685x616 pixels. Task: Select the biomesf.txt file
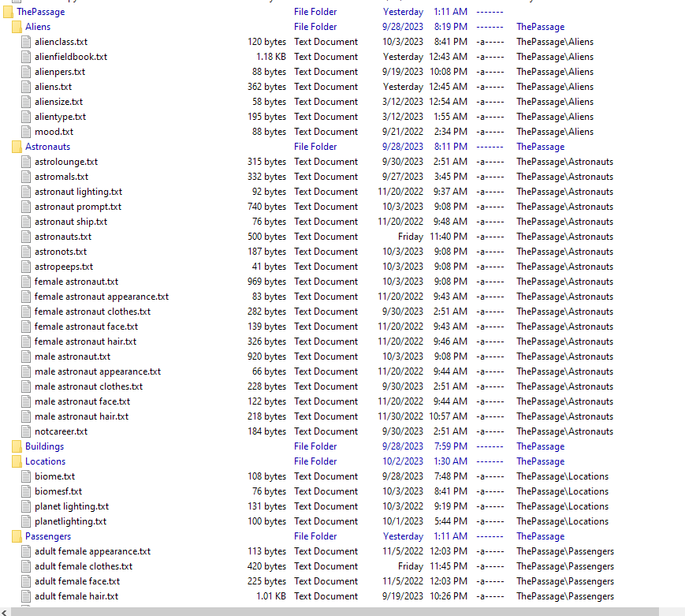[x=58, y=491]
